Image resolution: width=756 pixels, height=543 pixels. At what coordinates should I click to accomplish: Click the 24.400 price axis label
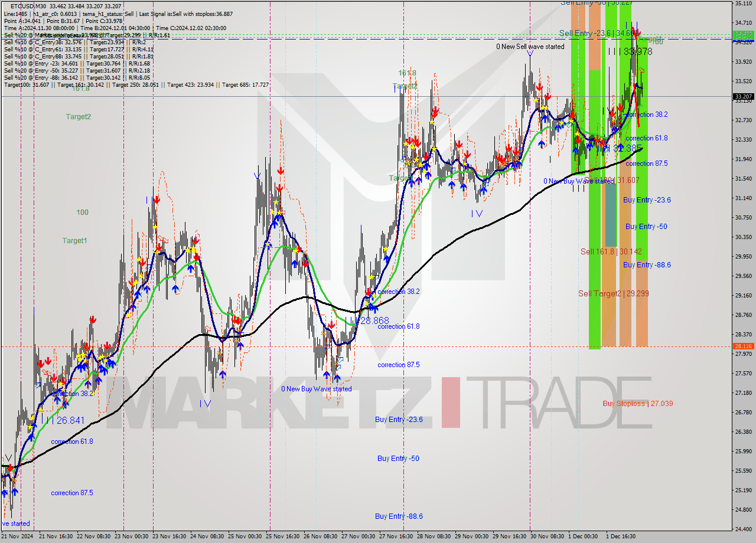743,529
